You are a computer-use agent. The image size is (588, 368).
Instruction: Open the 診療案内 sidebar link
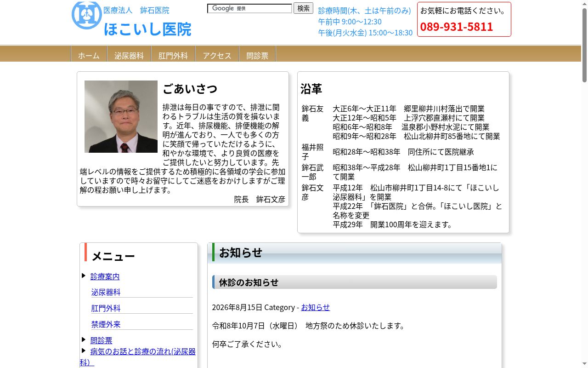click(105, 276)
